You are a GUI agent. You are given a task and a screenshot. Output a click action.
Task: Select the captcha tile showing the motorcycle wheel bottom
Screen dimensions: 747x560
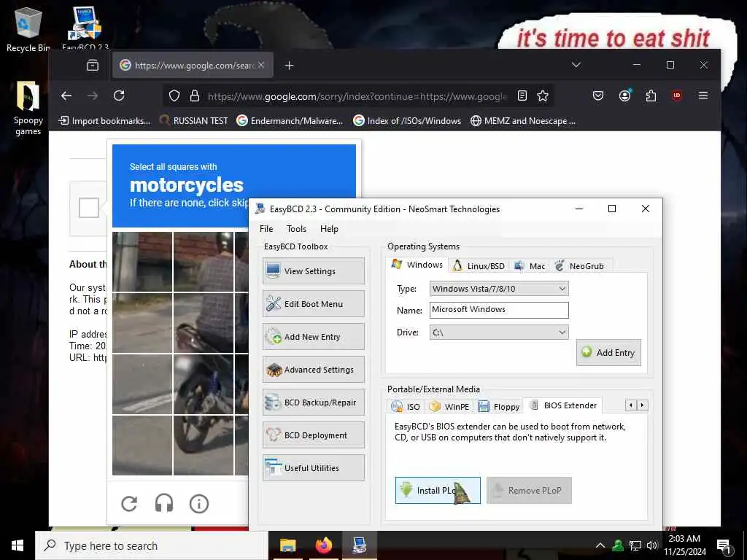click(204, 446)
